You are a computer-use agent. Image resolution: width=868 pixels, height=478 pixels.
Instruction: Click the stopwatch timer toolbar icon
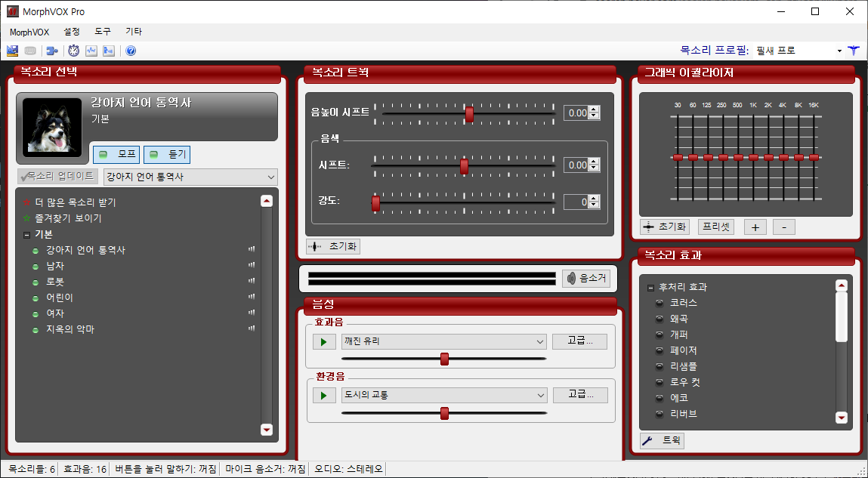pos(73,51)
